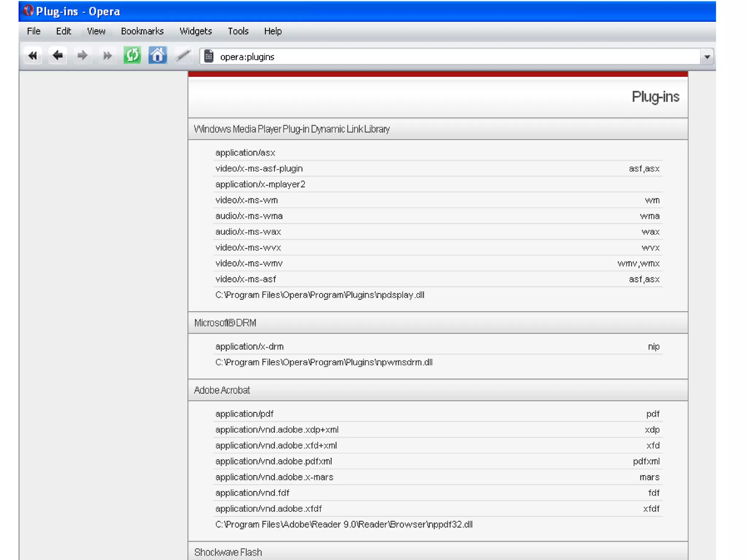Click the Fast Forward icon
Viewport: 747px width, 560px height.
(x=107, y=56)
